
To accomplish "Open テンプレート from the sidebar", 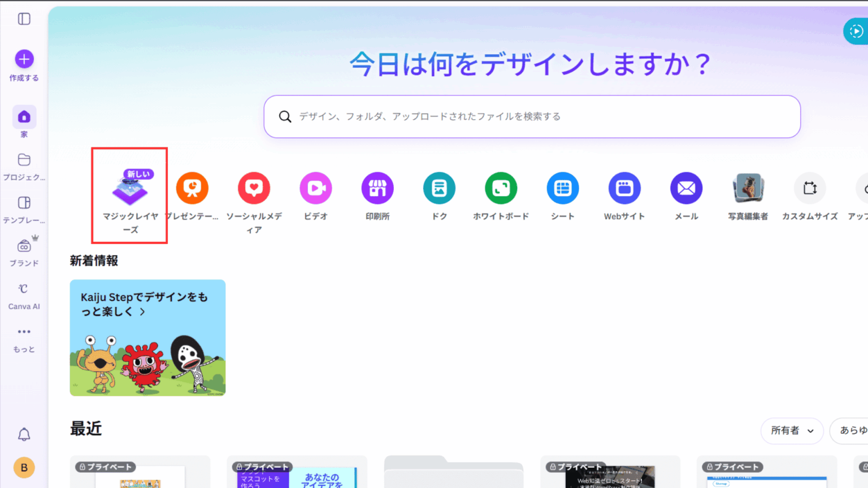I will click(x=24, y=208).
